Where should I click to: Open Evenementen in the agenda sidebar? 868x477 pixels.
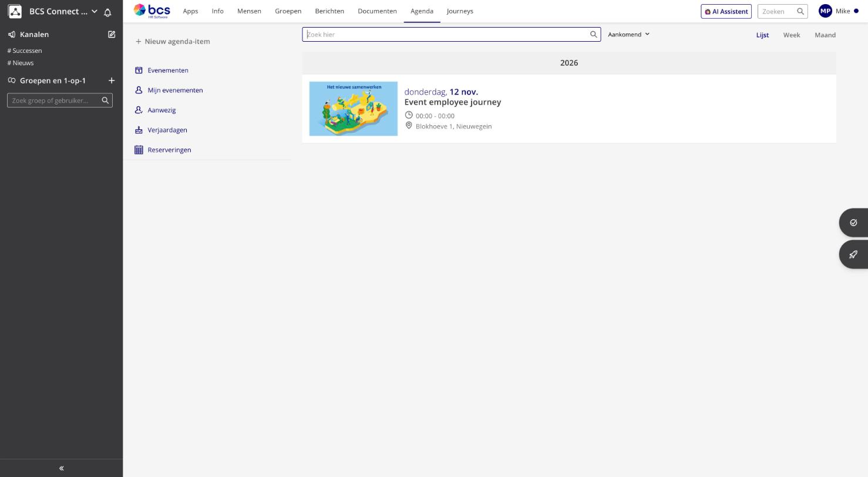tap(168, 70)
